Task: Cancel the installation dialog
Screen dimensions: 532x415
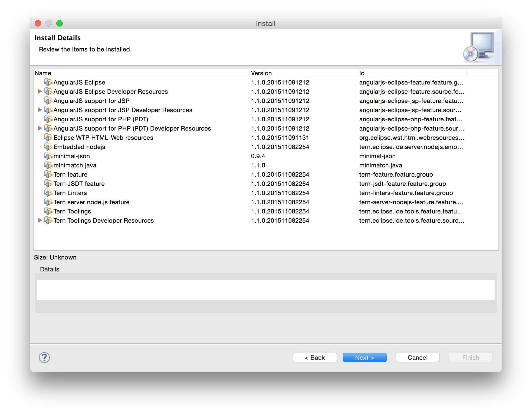Action: click(x=418, y=358)
